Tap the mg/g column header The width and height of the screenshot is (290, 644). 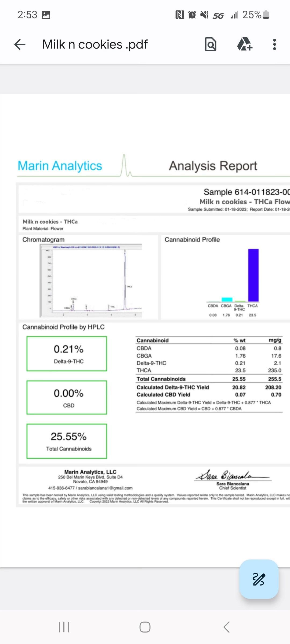click(x=275, y=340)
